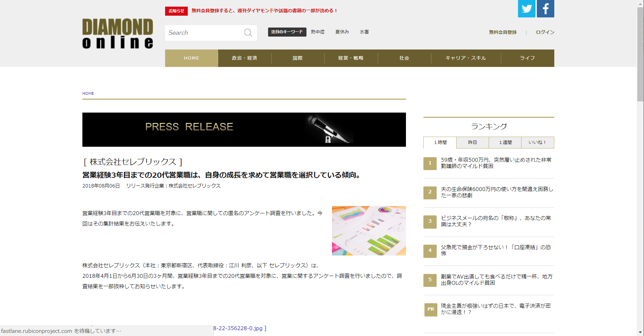Viewport: 644px width, 336px height.
Task: Open the Facebook page icon
Action: click(x=546, y=8)
